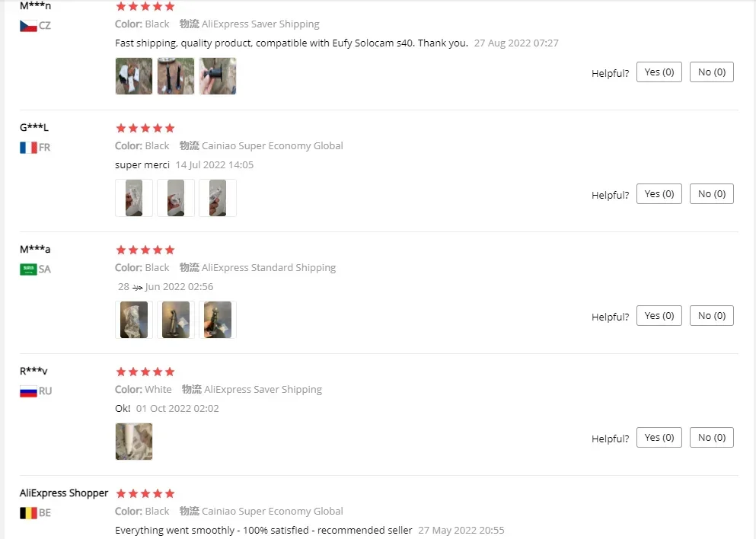Image resolution: width=756 pixels, height=539 pixels.
Task: Click Saudi Arabia flag icon beside SA
Action: tap(28, 269)
